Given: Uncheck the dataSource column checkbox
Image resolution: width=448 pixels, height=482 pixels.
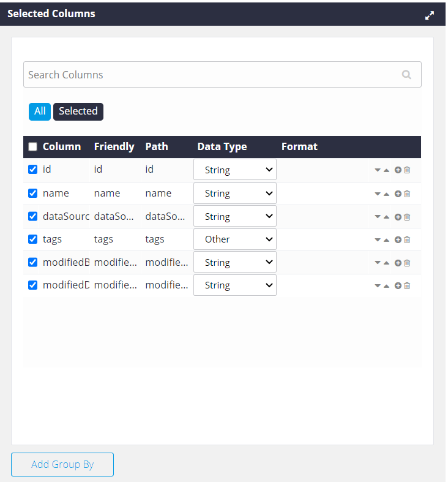Looking at the screenshot, I should tap(32, 216).
